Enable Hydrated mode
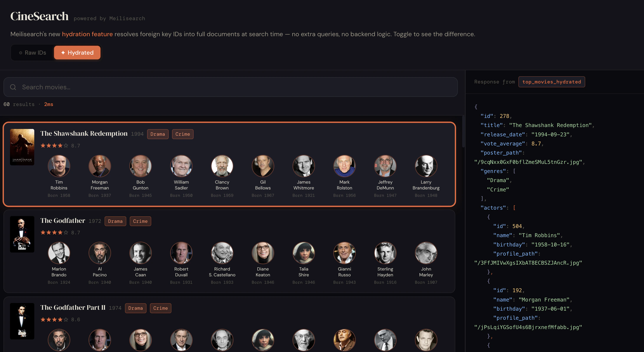The height and width of the screenshot is (352, 644). 77,52
